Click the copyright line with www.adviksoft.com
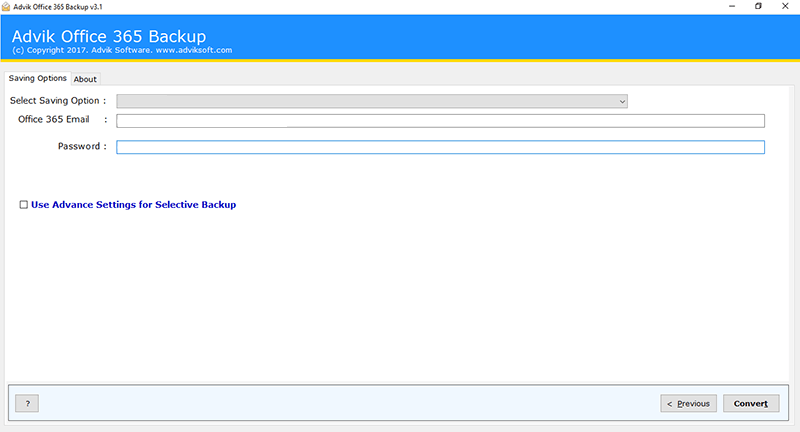 [x=122, y=50]
